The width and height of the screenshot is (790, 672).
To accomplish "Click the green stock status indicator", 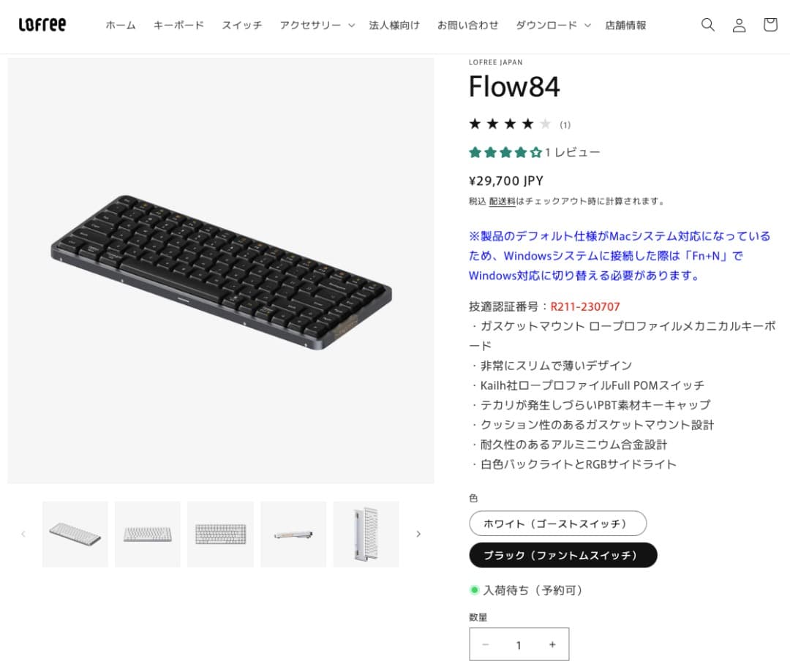I will pos(475,590).
